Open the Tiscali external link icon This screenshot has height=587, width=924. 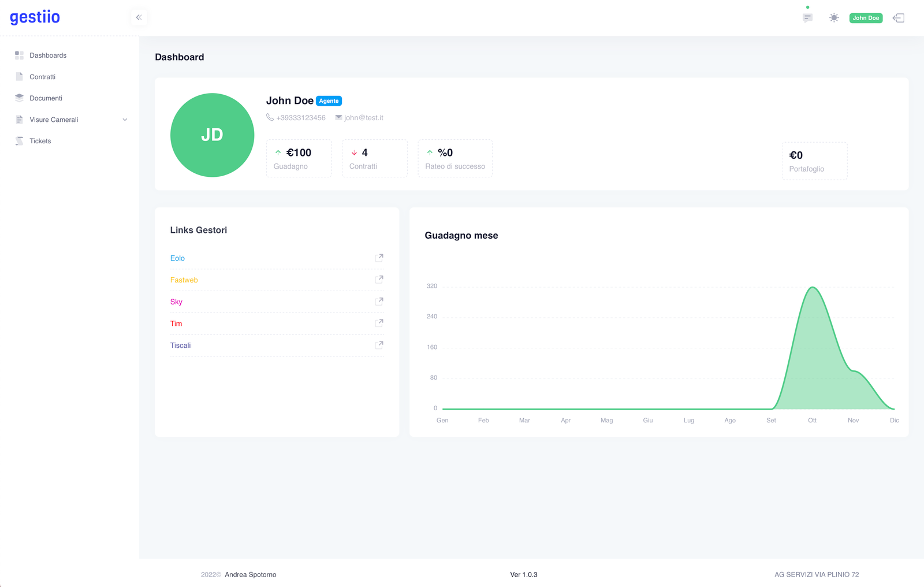[x=379, y=345]
